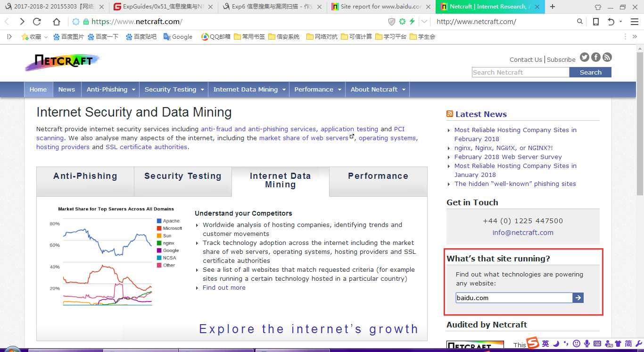This screenshot has height=352, width=644.
Task: Click the Sogou S input method icon
Action: click(x=533, y=343)
